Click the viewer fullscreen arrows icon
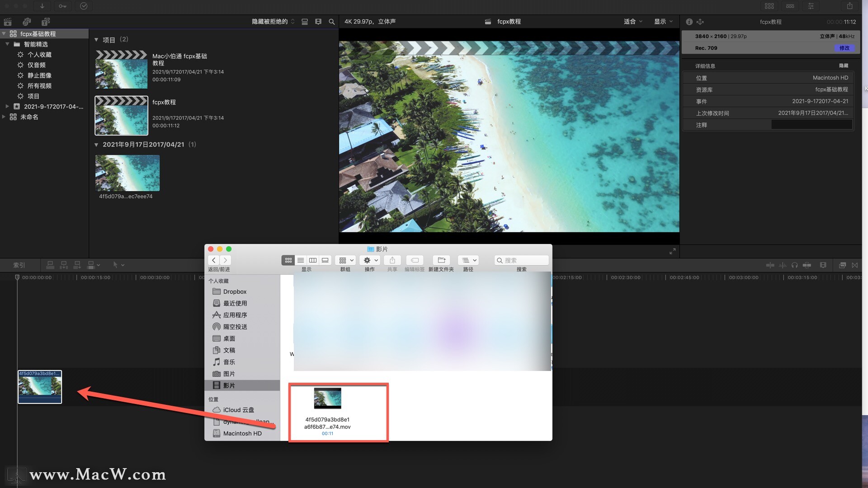This screenshot has width=868, height=488. click(x=672, y=251)
